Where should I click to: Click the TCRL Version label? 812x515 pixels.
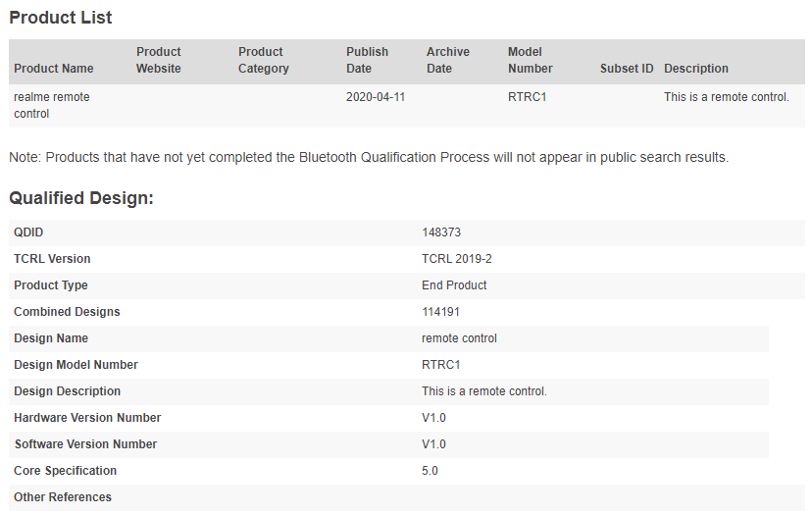[52, 259]
